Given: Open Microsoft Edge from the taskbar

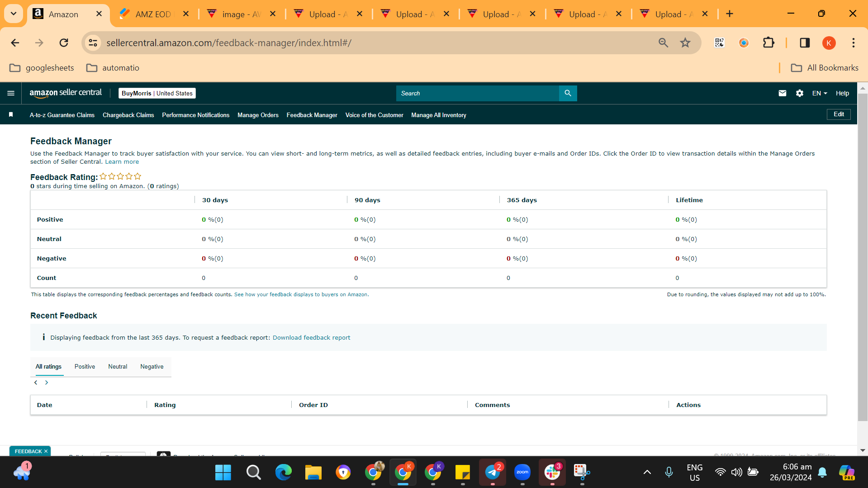Looking at the screenshot, I should point(283,473).
